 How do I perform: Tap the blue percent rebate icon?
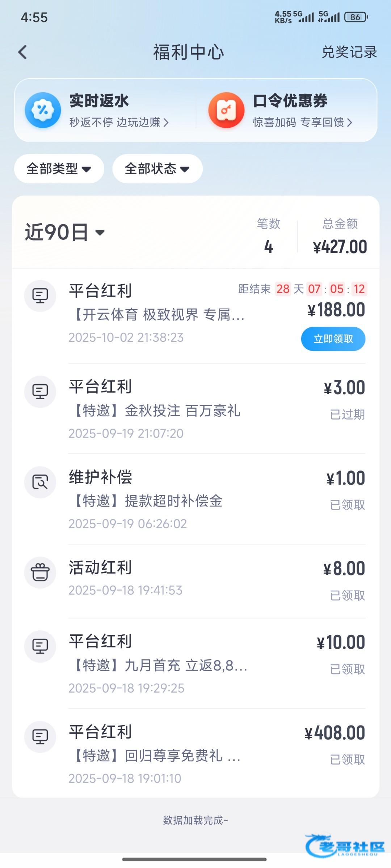tap(43, 110)
